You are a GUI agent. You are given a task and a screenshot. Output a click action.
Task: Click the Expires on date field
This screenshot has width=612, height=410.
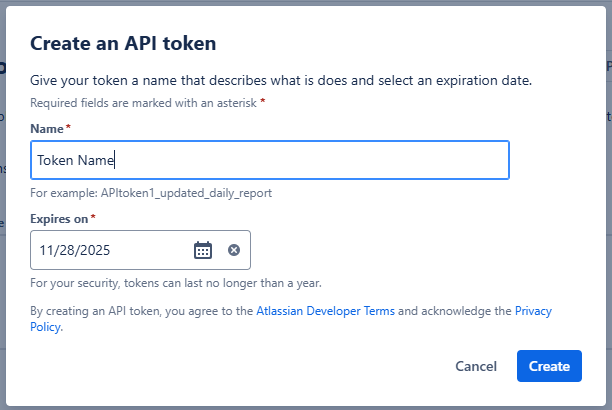tap(110, 250)
